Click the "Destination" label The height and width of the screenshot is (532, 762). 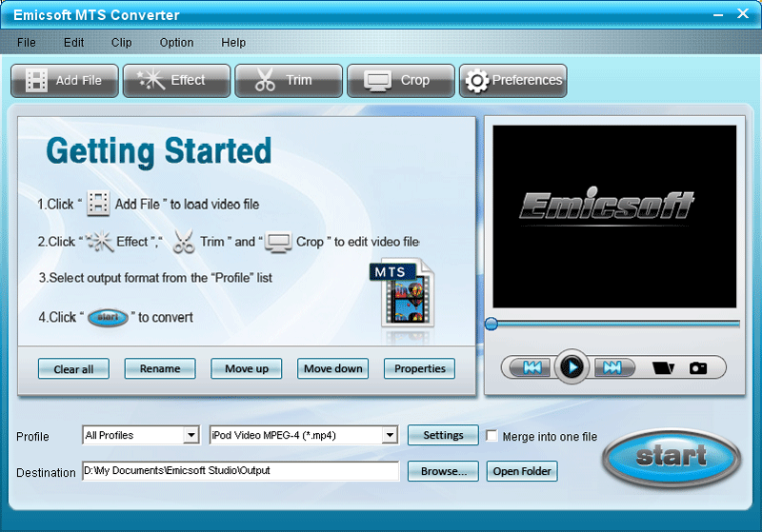(x=46, y=472)
